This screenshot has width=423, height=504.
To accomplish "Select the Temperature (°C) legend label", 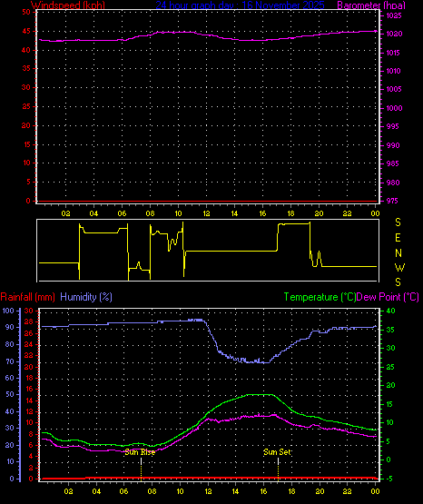I will (x=320, y=297).
